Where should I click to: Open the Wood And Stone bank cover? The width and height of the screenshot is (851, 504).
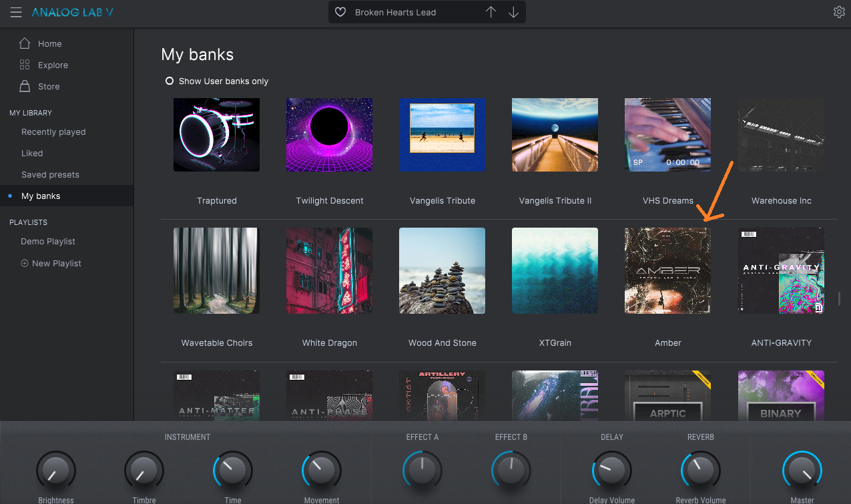pos(442,270)
